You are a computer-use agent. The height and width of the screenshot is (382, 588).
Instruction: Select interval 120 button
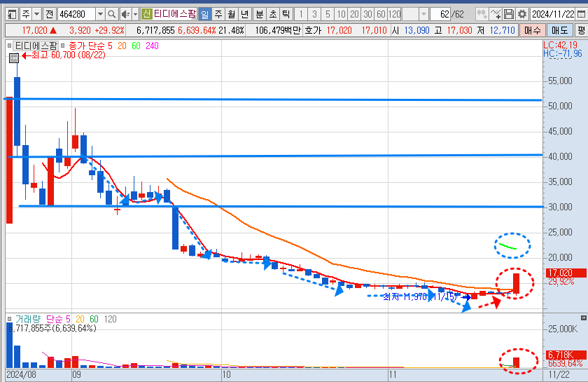pos(395,14)
